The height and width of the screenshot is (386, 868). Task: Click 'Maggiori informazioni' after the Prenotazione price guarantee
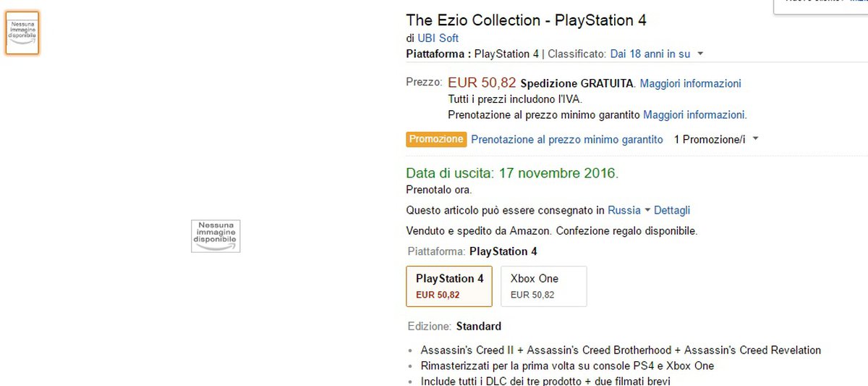[x=694, y=114]
